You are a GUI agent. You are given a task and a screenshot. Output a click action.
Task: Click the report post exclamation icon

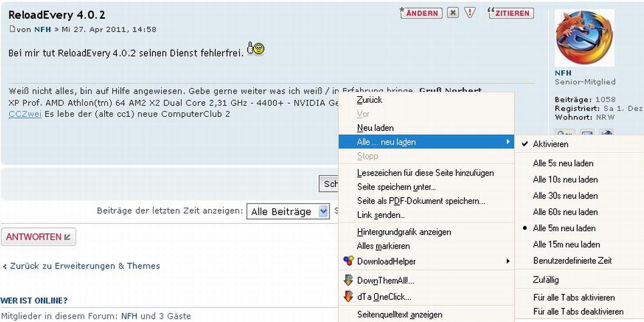(470, 13)
